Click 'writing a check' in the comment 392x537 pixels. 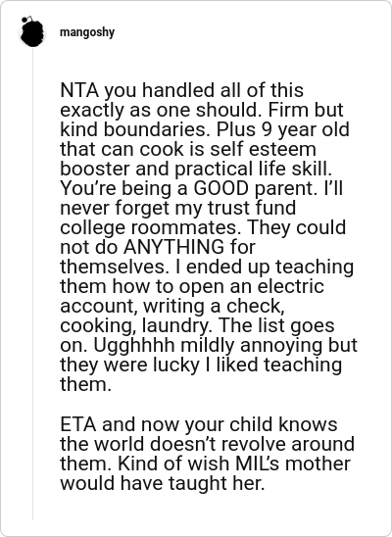click(214, 307)
